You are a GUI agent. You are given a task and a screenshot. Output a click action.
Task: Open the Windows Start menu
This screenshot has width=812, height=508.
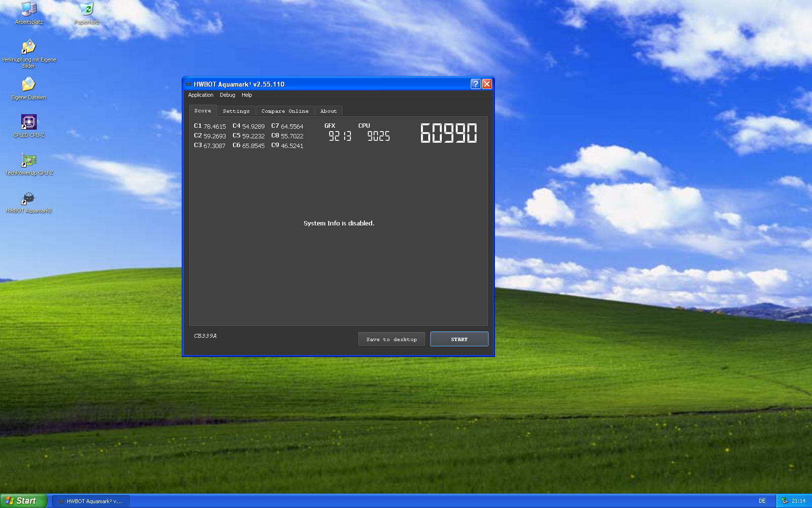click(x=24, y=501)
